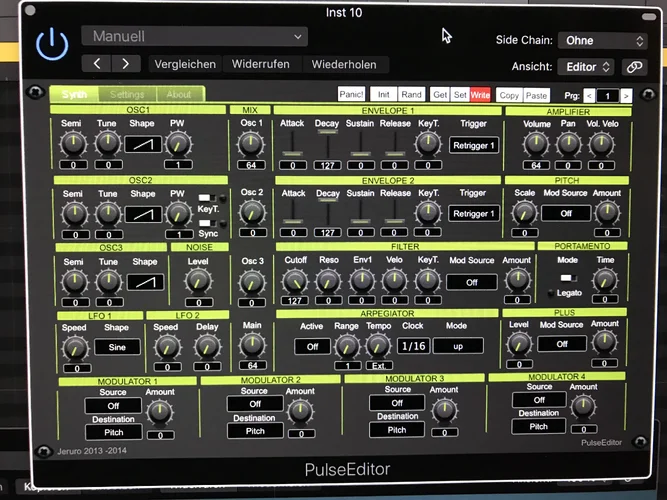Open the Manuell preset dropdown

pos(194,36)
